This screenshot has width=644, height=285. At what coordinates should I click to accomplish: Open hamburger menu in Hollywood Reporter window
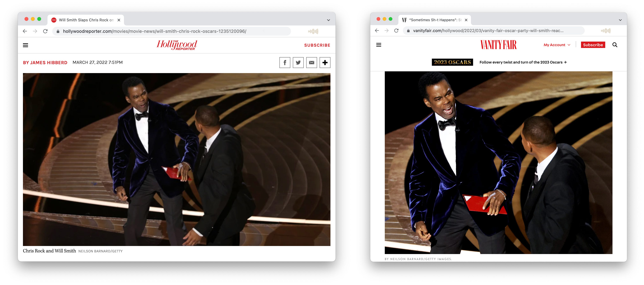click(x=25, y=45)
